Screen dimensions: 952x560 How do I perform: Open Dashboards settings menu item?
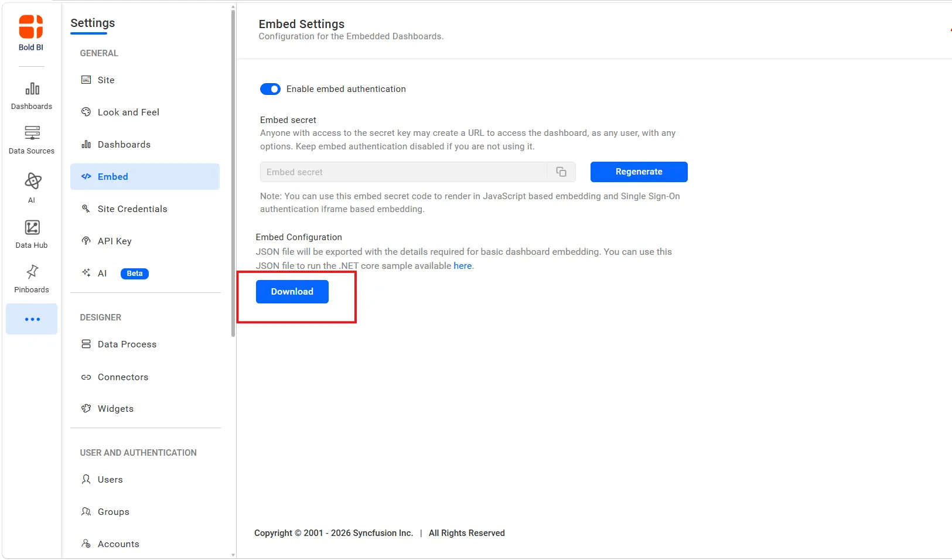click(145, 144)
